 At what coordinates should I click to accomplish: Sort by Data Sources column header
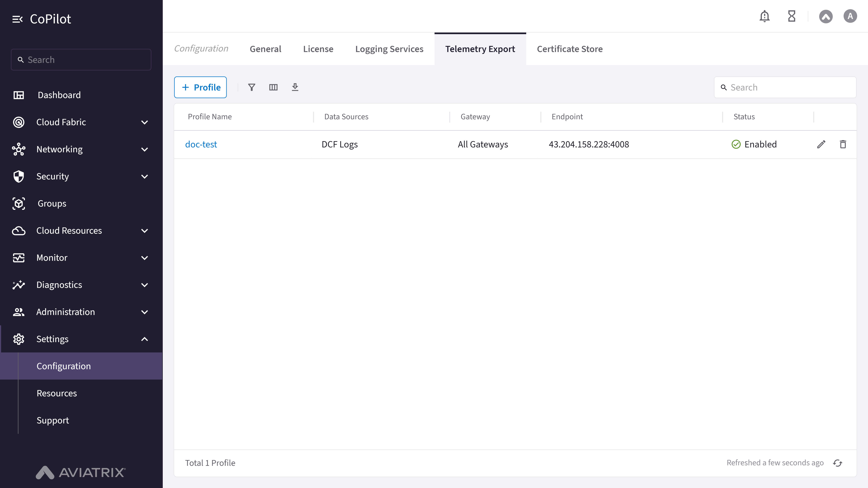[346, 117]
